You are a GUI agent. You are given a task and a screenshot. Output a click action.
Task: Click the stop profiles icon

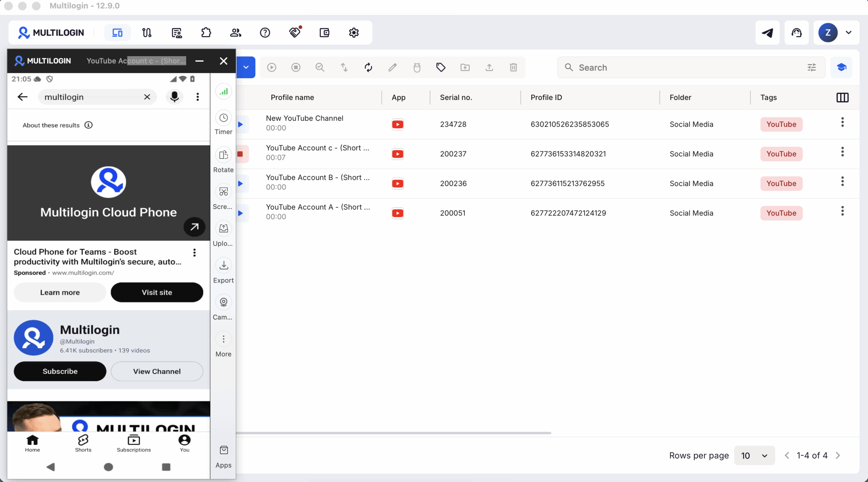pyautogui.click(x=296, y=67)
